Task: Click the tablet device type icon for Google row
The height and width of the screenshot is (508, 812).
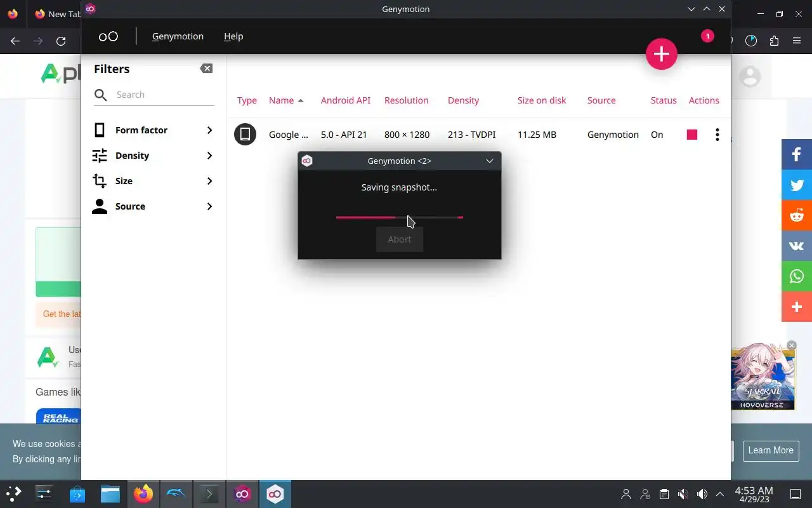Action: point(245,134)
